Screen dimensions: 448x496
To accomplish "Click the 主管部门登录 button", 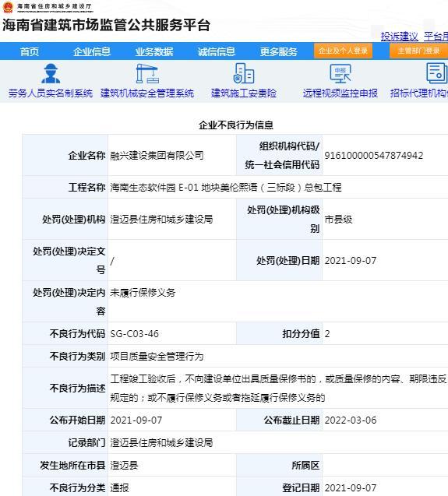I will (x=418, y=51).
